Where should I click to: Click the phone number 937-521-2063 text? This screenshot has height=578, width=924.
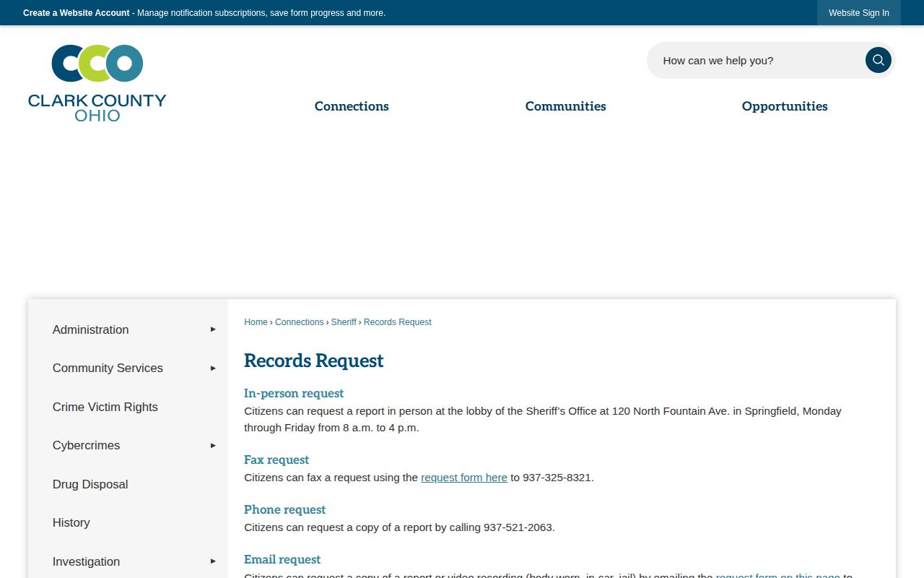[518, 527]
